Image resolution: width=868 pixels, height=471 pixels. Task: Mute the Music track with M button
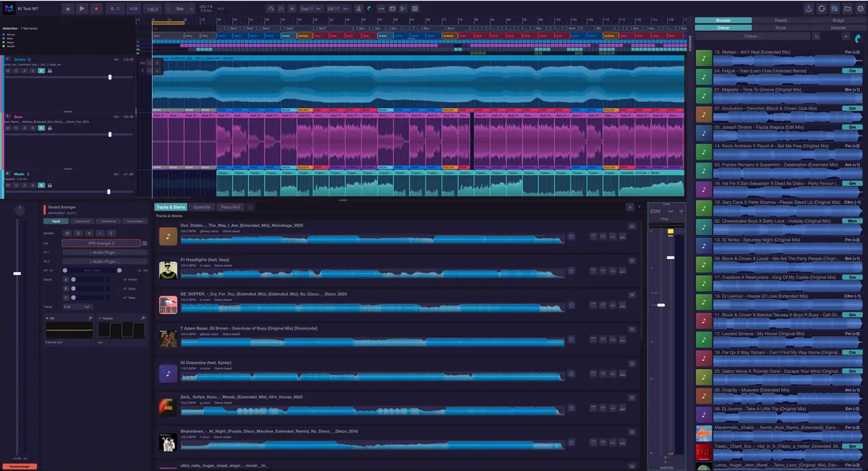(x=7, y=185)
